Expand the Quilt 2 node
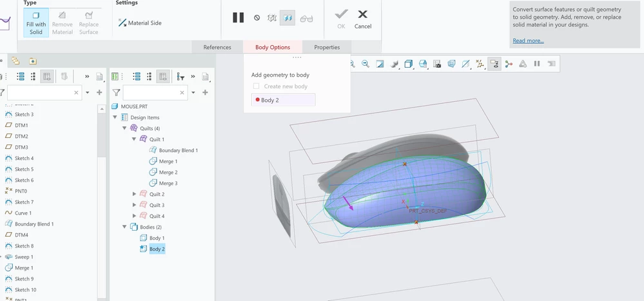The width and height of the screenshot is (644, 301). (134, 194)
